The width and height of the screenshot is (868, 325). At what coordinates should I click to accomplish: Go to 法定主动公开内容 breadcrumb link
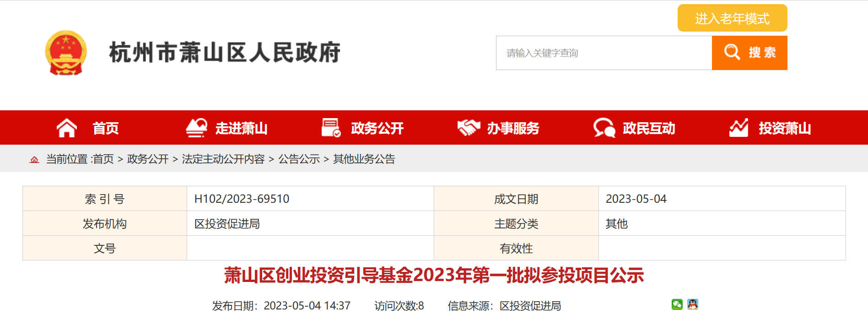(x=223, y=159)
